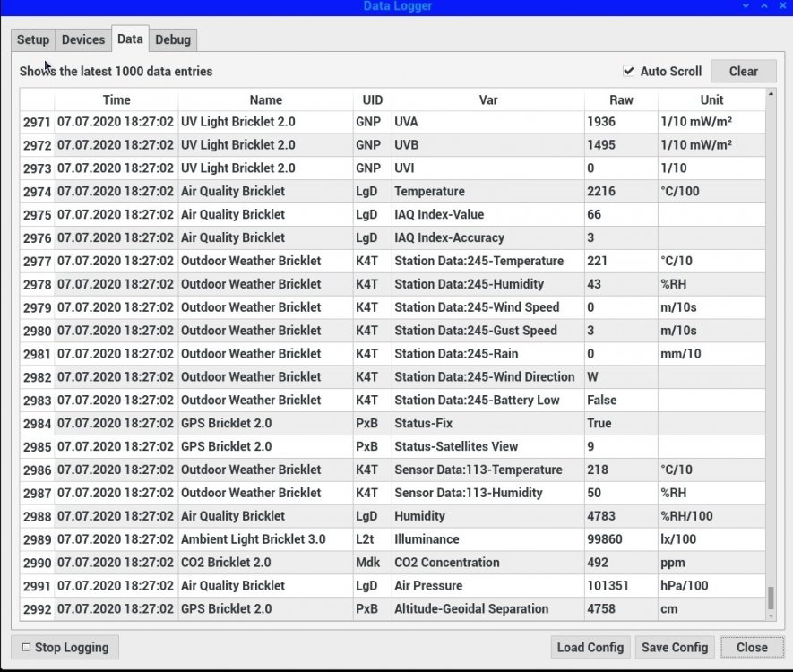Screen dimensions: 793x672
Task: Disable the Auto Scroll checkbox
Action: [629, 71]
